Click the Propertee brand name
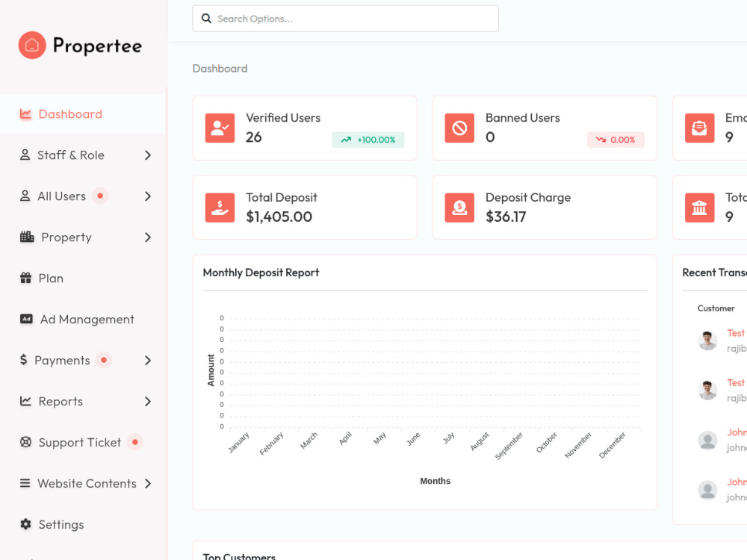This screenshot has width=747, height=560. pyautogui.click(x=97, y=46)
